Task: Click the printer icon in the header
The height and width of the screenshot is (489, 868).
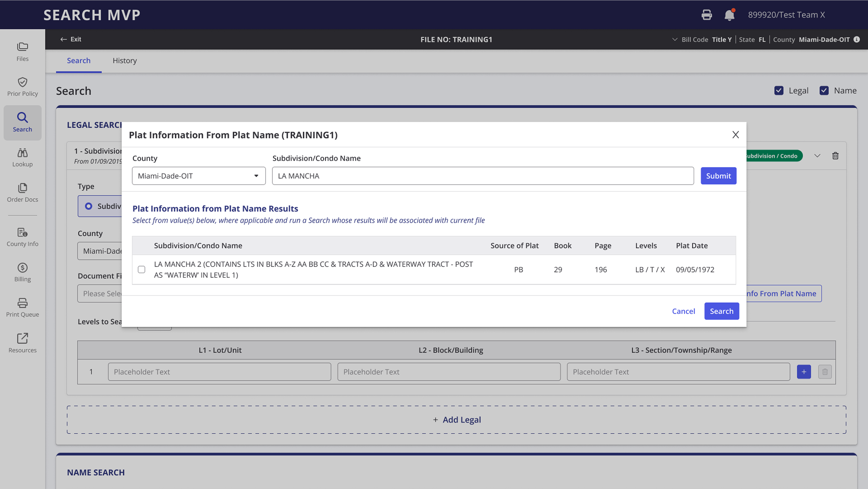Action: (707, 15)
